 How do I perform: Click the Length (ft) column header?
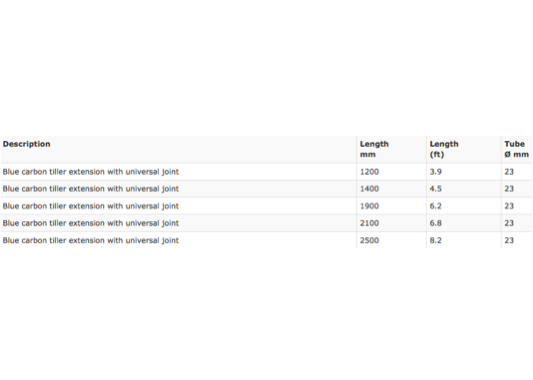(444, 149)
